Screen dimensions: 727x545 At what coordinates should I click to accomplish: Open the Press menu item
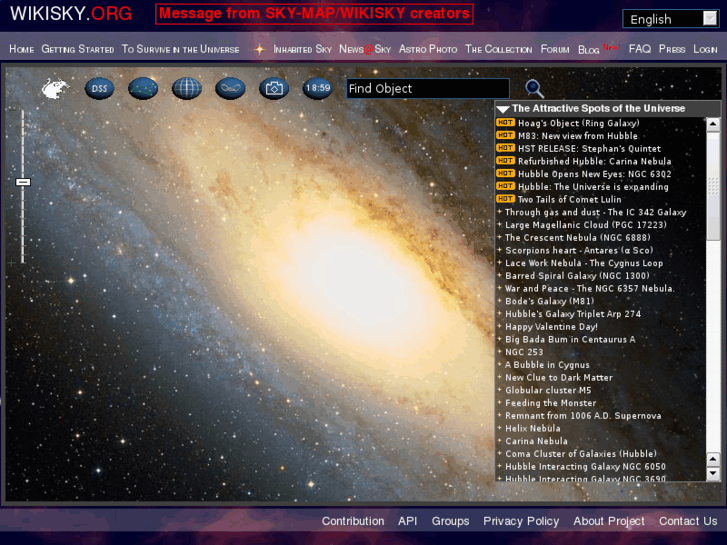tap(672, 49)
